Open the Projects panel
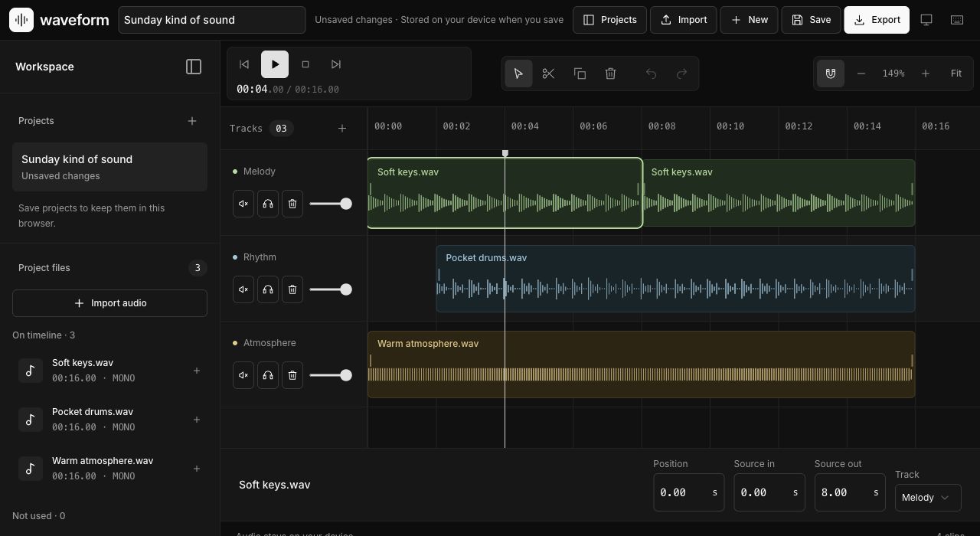Screen dimensions: 980x536 [609, 20]
